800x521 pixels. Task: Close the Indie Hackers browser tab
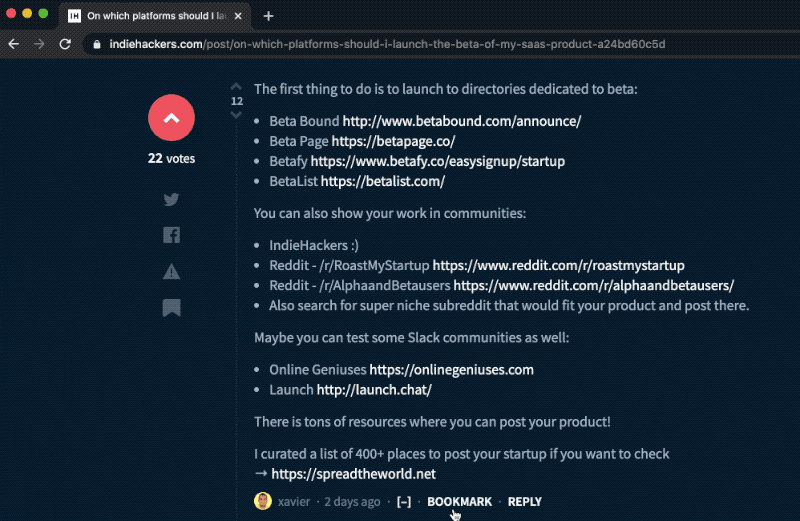[238, 16]
